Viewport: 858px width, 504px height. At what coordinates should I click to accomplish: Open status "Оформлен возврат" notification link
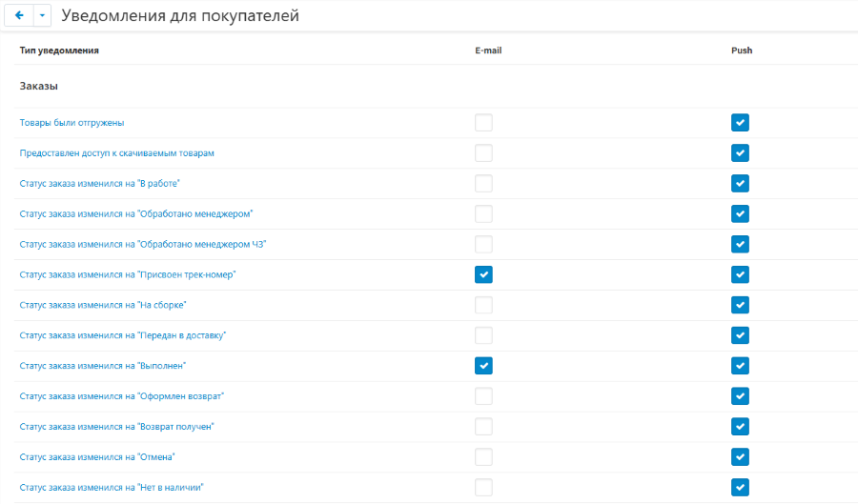pyautogui.click(x=122, y=396)
